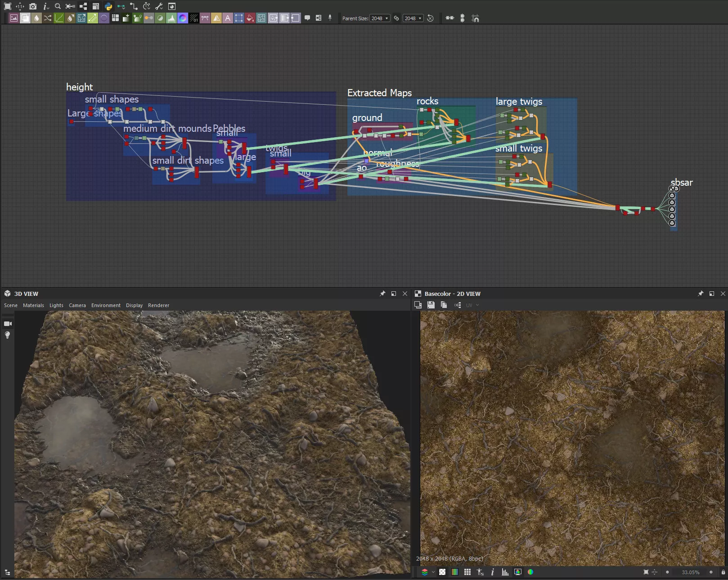Viewport: 728px width, 580px height.
Task: Click the zoom-in plus button in 2D view
Action: [x=711, y=572]
